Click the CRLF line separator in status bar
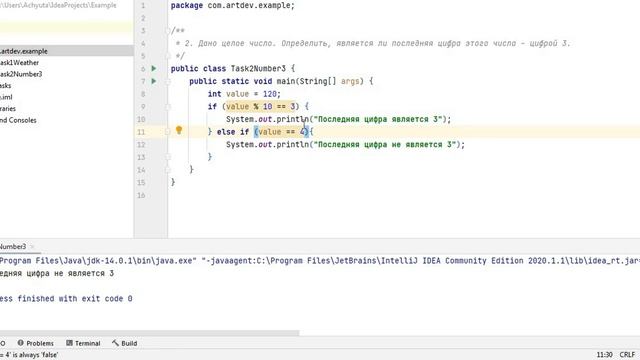This screenshot has width=640, height=360. point(627,355)
